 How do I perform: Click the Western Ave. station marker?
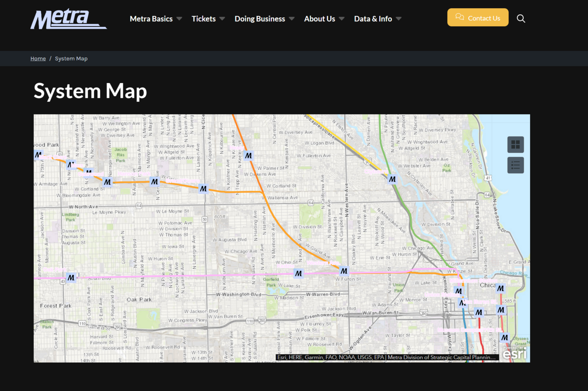pos(344,271)
